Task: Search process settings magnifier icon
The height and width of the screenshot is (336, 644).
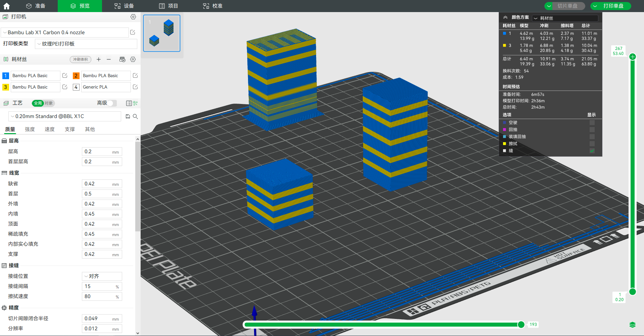Action: click(x=135, y=116)
